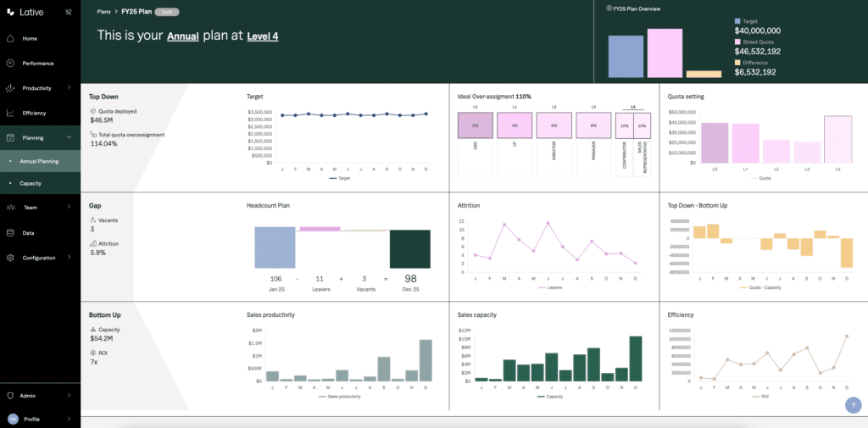Viewport: 868px width, 428px height.
Task: Click the Team people icon
Action: [x=10, y=207]
